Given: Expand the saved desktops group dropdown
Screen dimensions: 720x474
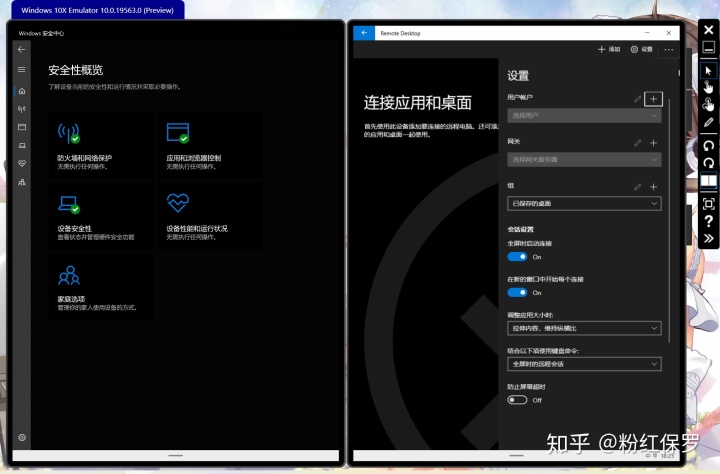Looking at the screenshot, I should click(x=584, y=203).
